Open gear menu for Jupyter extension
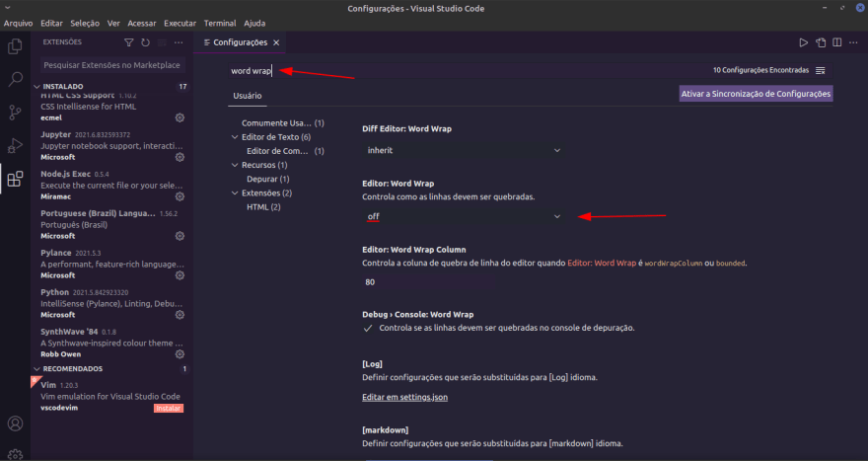868x461 pixels. click(180, 157)
